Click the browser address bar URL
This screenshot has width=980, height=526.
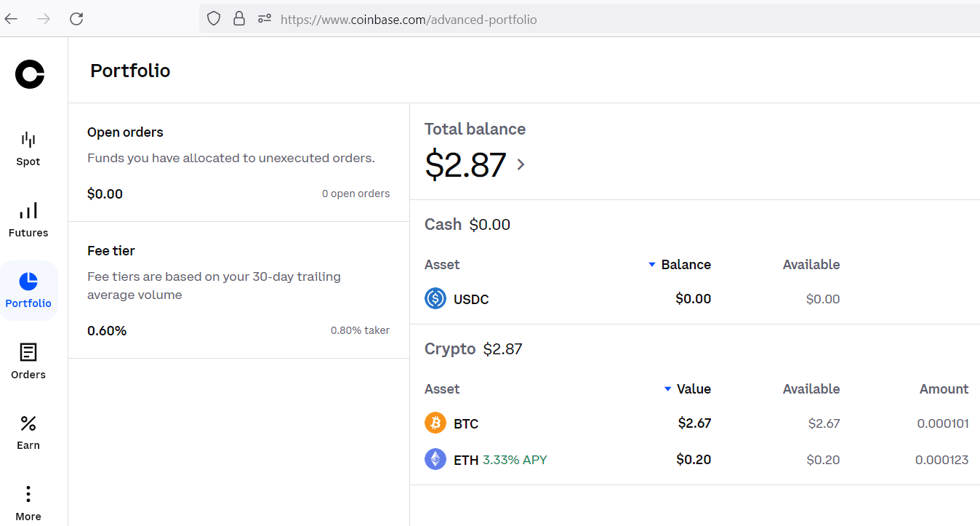pos(409,20)
